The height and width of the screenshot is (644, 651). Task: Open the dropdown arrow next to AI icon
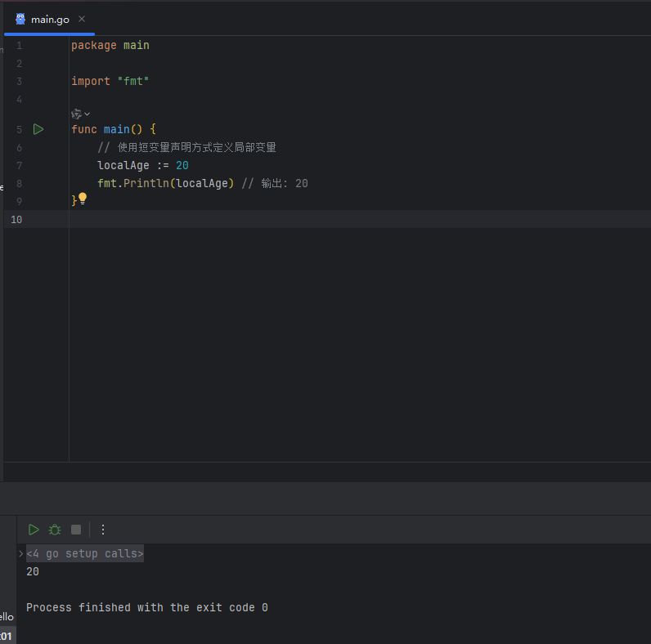[88, 114]
